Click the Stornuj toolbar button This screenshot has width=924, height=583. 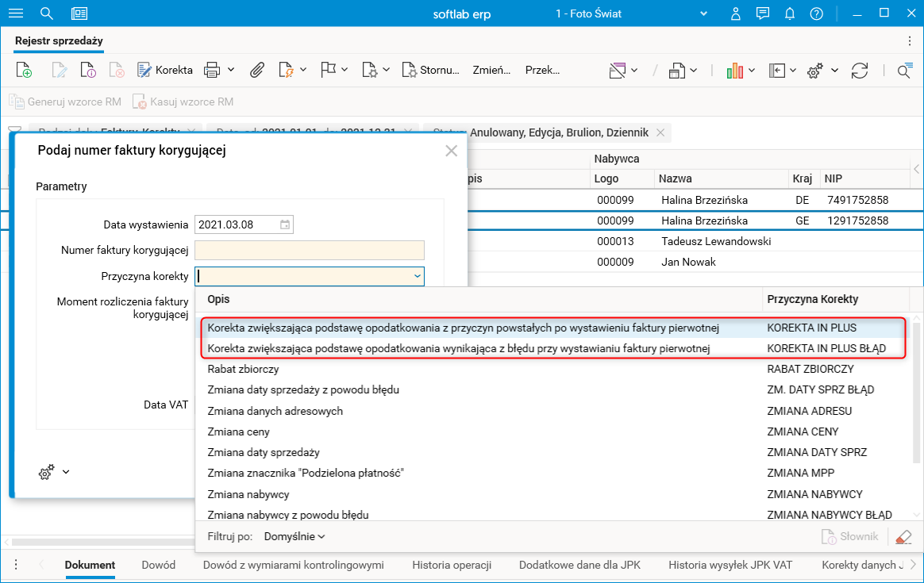tap(430, 70)
